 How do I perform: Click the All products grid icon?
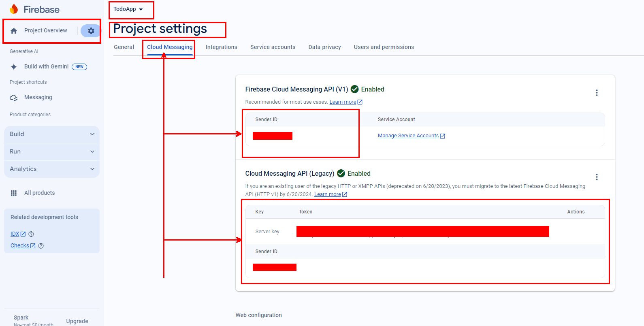click(x=14, y=193)
